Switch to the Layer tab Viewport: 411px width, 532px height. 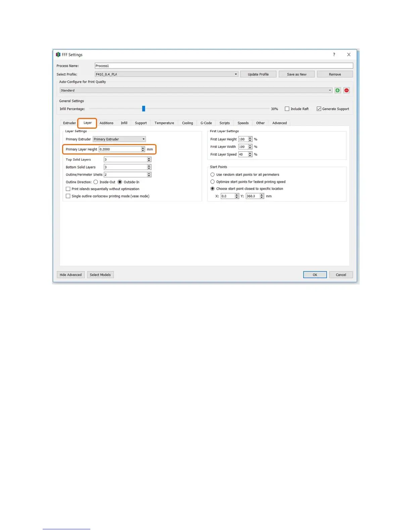tap(88, 123)
